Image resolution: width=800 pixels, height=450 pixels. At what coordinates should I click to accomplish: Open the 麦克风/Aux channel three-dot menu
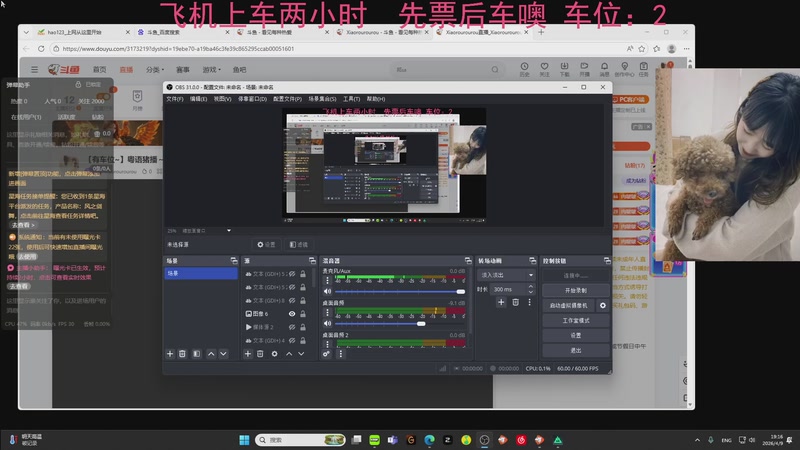pos(328,280)
